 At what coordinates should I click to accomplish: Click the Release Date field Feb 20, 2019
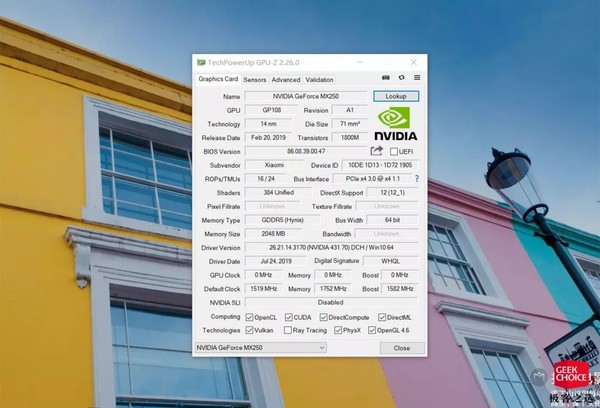coord(269,137)
